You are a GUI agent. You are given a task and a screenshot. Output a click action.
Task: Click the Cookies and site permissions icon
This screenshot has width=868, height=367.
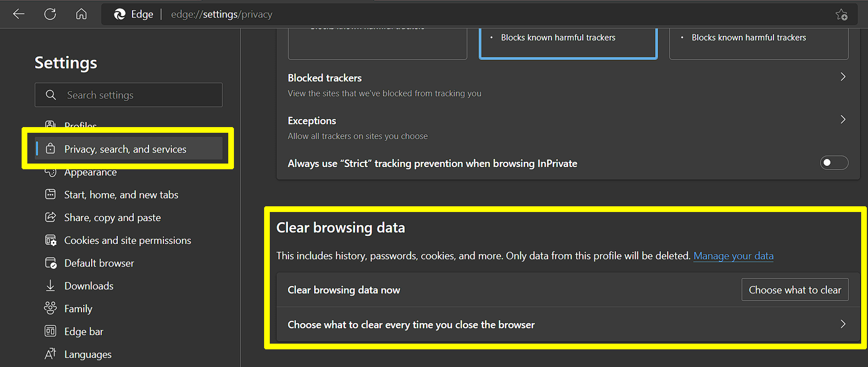tap(51, 240)
